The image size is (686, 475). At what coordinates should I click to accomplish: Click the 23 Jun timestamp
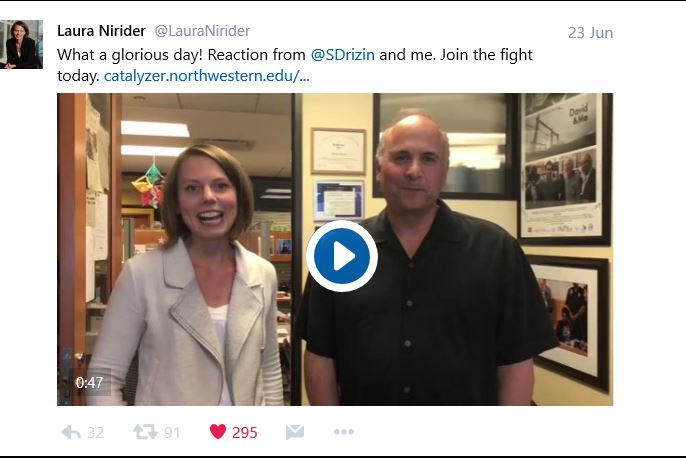point(590,33)
